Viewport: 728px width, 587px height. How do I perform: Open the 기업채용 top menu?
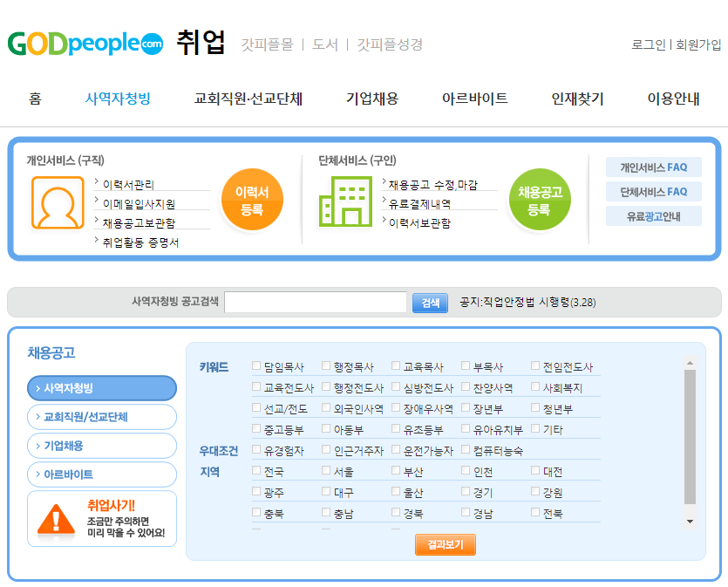tap(372, 99)
